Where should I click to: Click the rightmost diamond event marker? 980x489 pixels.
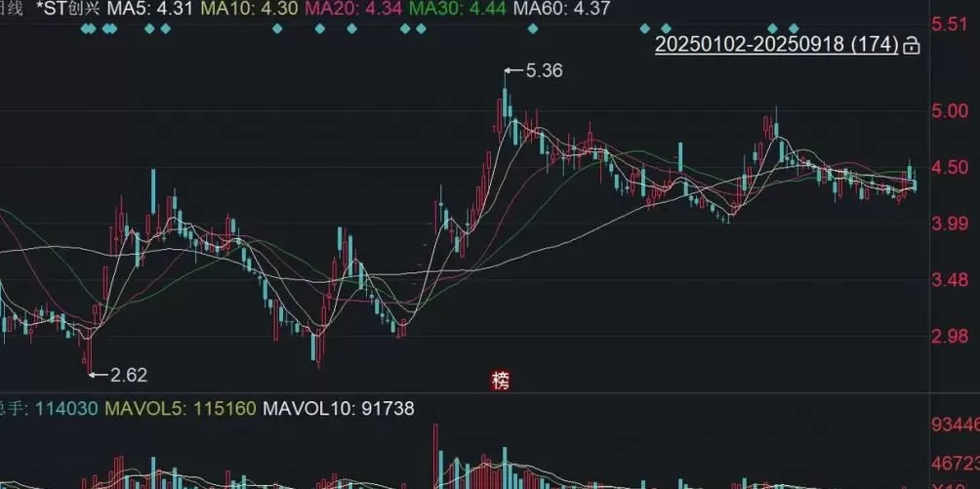[794, 28]
